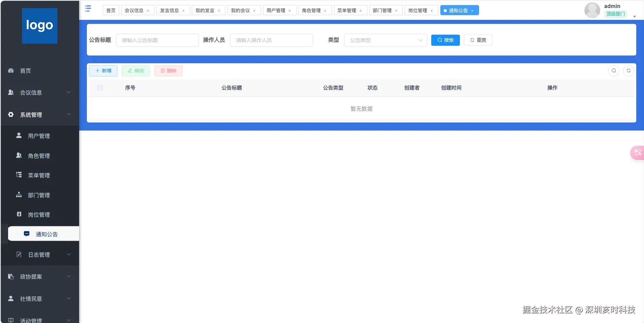Click the 公告标题 column header
644x323 pixels.
232,88
